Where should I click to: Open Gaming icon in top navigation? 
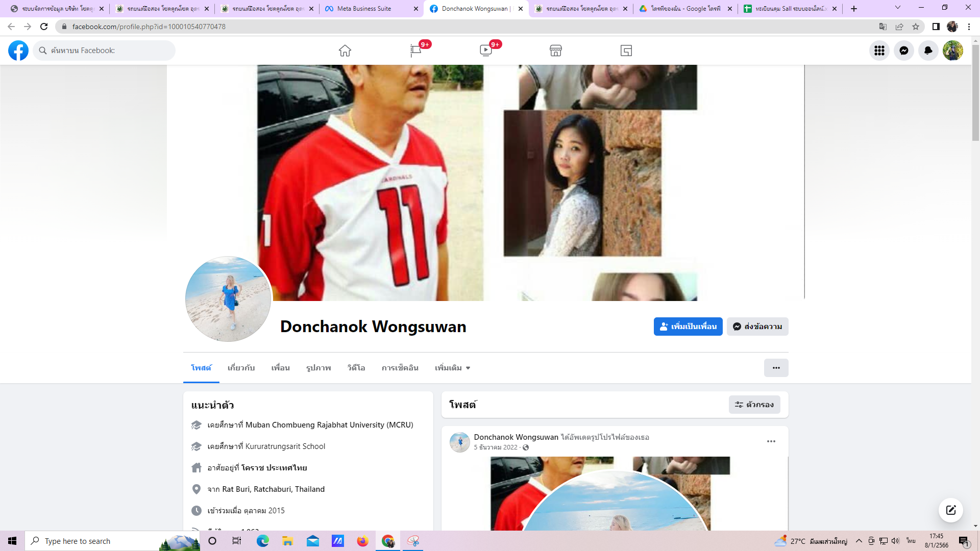point(626,51)
